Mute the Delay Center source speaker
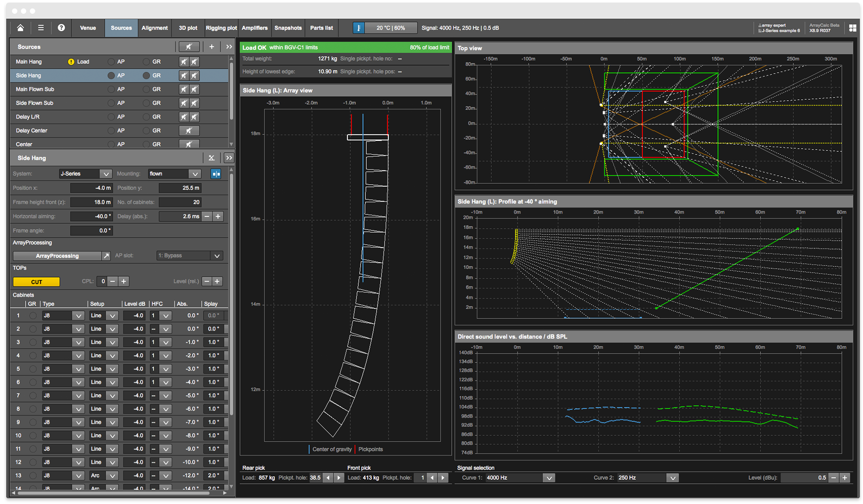This screenshot has height=504, width=863. 189,131
